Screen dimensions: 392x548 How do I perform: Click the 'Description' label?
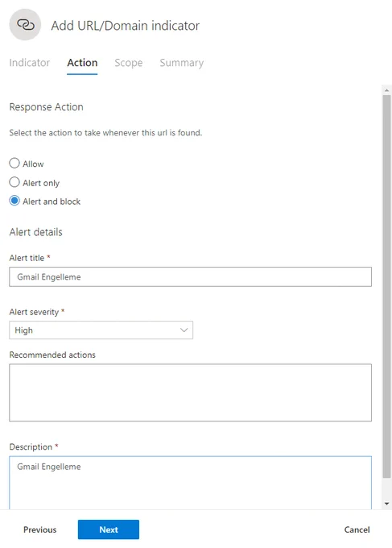click(x=31, y=446)
